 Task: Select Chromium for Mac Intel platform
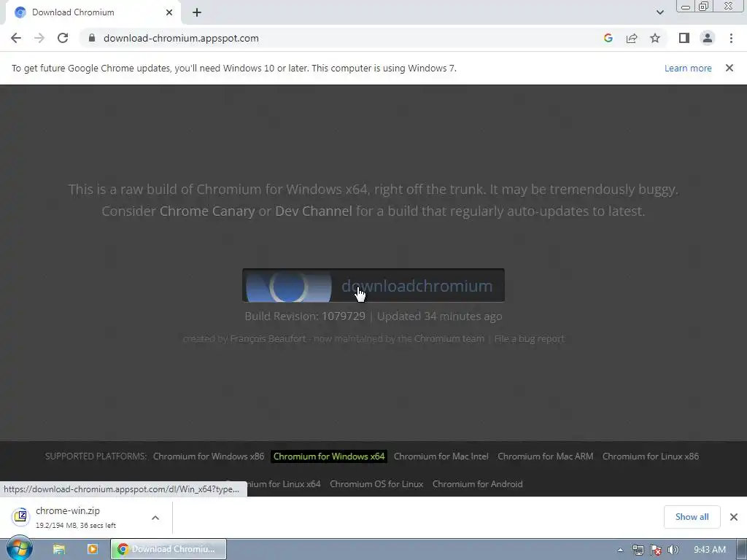coord(441,456)
